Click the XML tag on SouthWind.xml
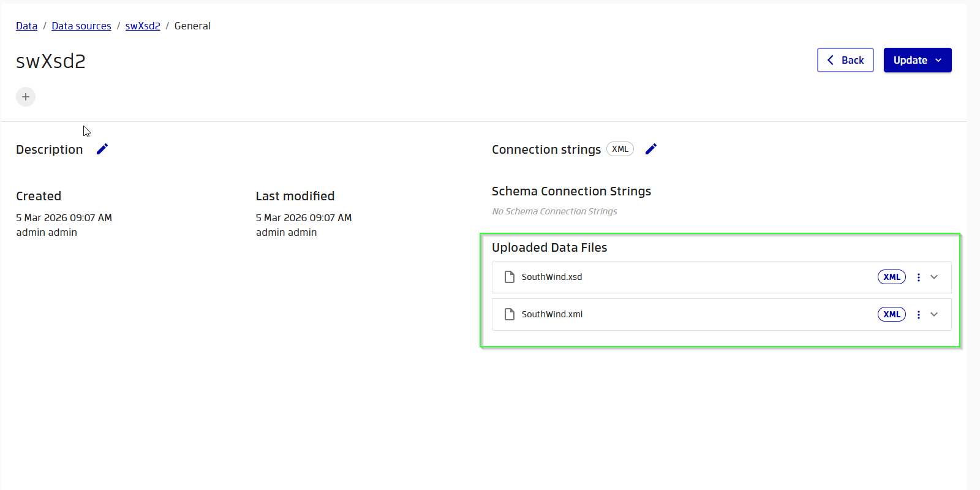 tap(891, 314)
